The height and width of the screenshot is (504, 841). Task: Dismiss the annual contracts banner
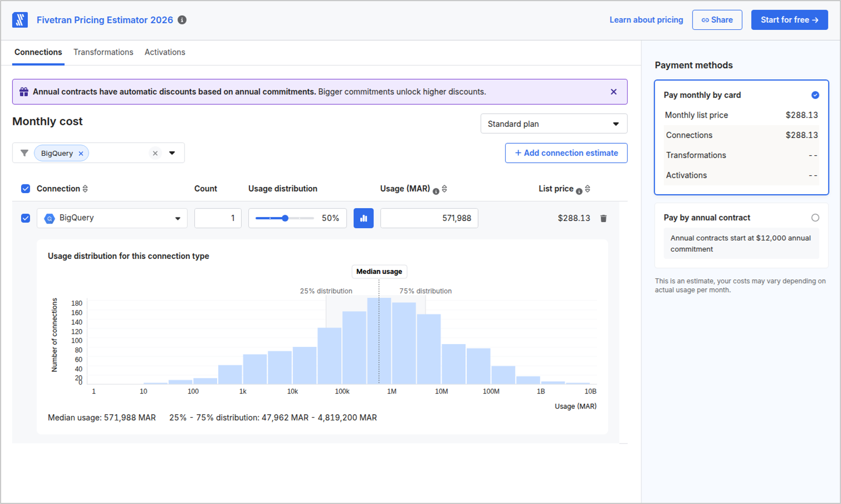[x=614, y=92]
